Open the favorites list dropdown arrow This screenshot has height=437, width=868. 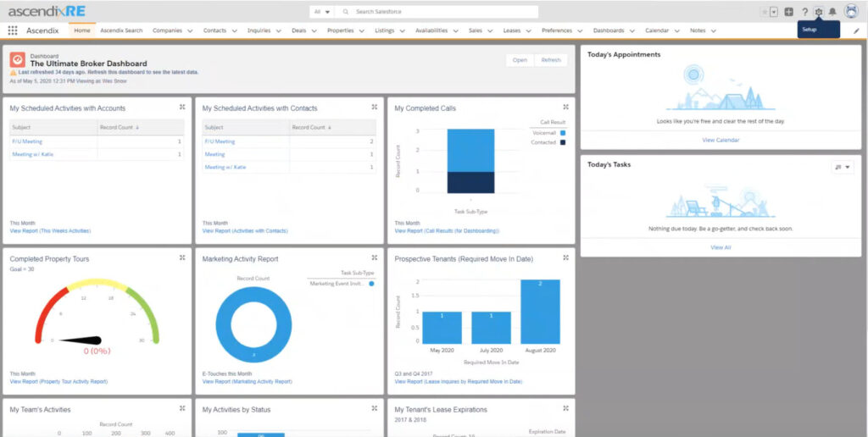pyautogui.click(x=774, y=12)
